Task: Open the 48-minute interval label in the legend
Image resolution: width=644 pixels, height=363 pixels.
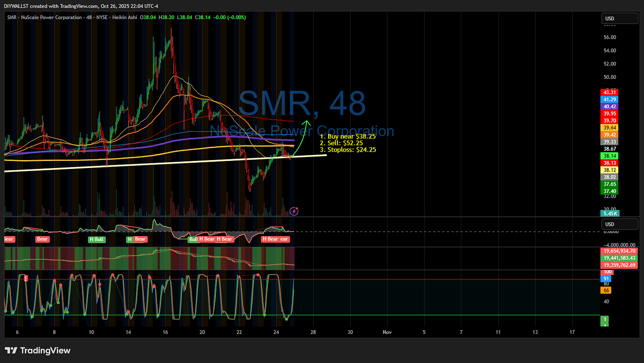Action: coord(88,17)
